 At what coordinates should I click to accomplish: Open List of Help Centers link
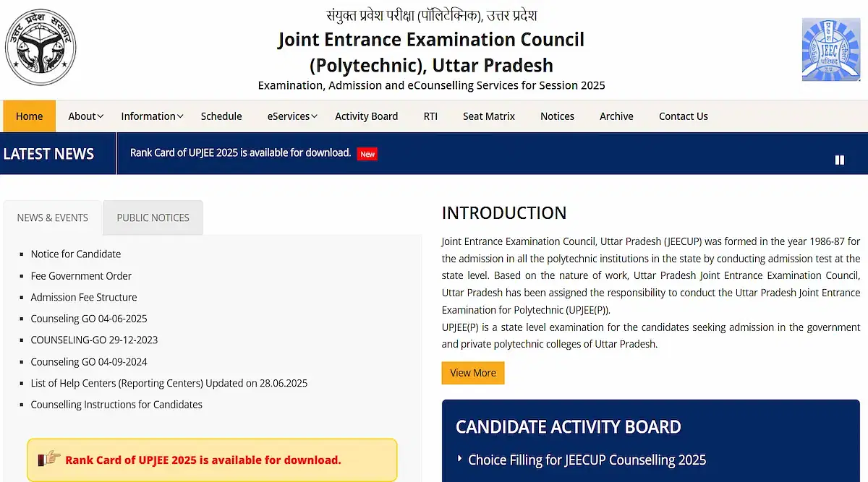point(169,383)
